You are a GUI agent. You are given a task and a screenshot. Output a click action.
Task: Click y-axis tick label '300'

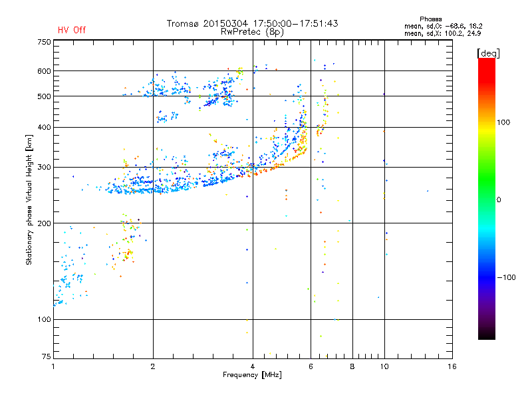(x=44, y=168)
